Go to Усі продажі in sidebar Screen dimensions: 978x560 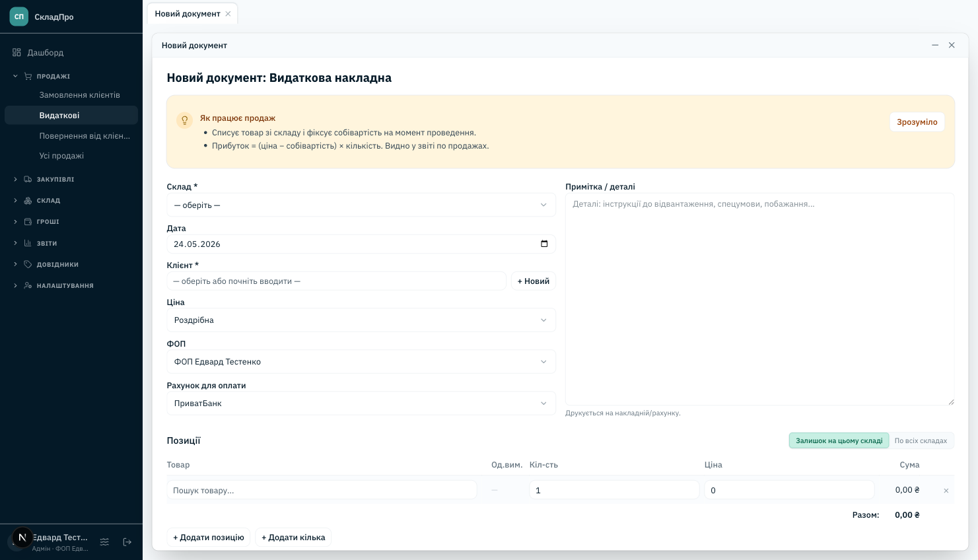pos(61,156)
